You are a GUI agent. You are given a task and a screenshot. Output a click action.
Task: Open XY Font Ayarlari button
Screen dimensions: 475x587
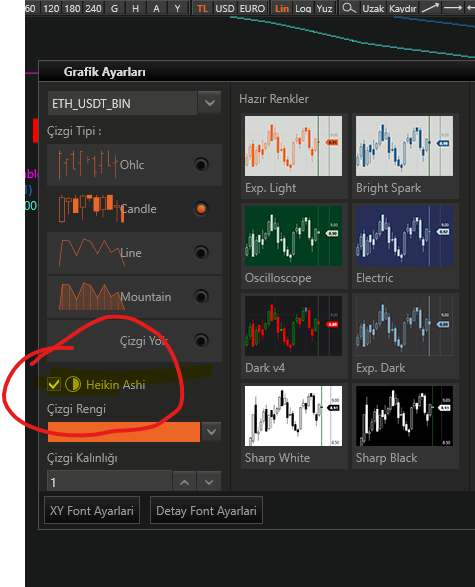click(92, 510)
